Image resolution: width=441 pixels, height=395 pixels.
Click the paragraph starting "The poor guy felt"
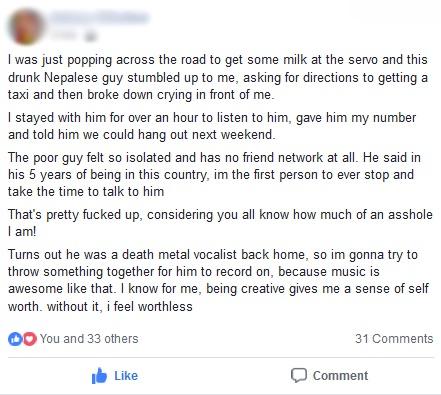[x=214, y=175]
